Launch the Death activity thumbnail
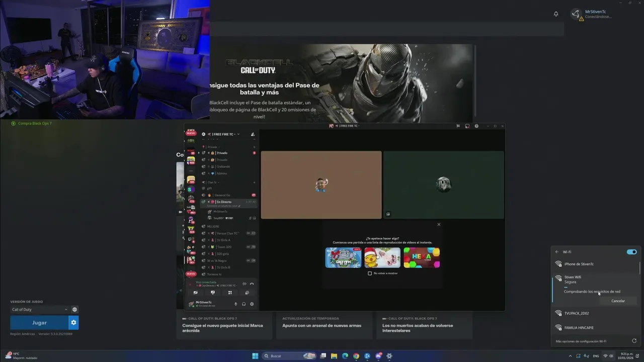Viewport: 644px width, 362px height. (x=343, y=257)
